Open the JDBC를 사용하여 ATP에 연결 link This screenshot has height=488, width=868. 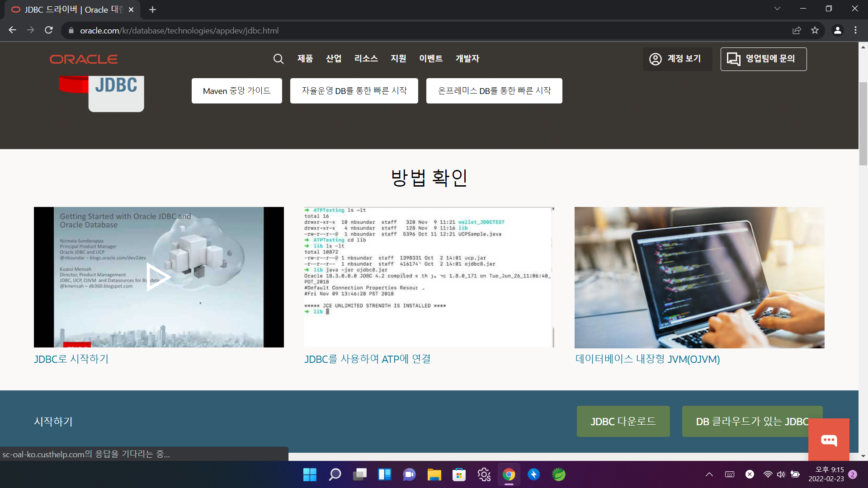pos(367,359)
